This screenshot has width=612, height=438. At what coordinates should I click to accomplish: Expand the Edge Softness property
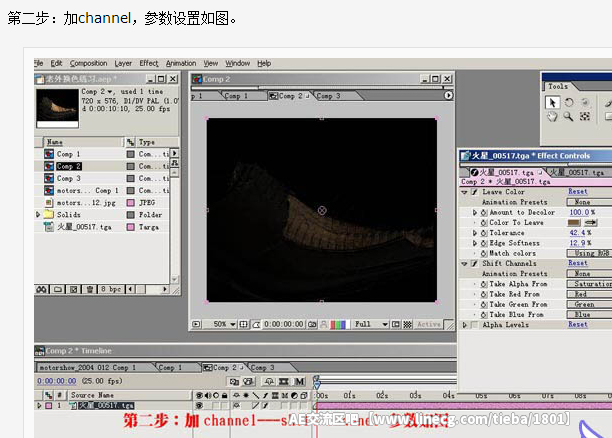(475, 243)
